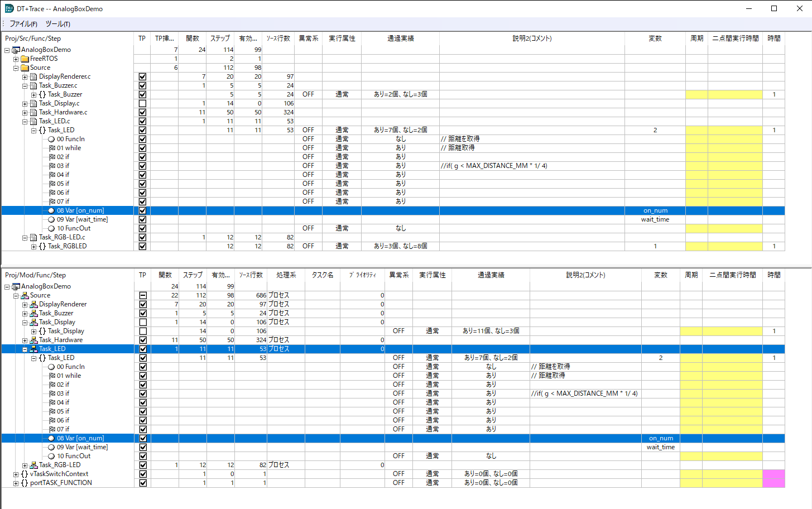Click the portTASK_FUNCTION braces icon
This screenshot has height=509, width=812.
(x=25, y=483)
